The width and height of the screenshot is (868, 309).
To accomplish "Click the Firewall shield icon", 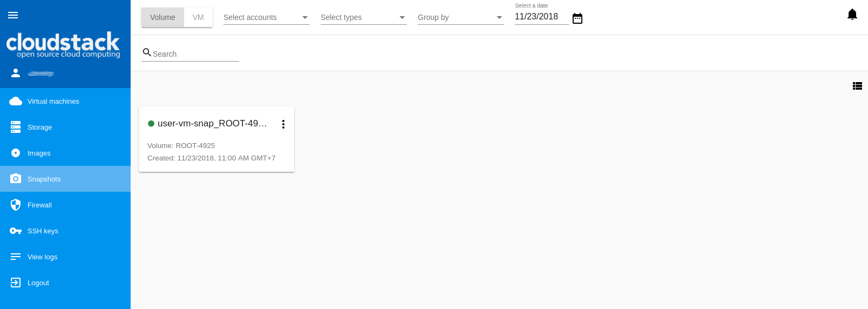I will 16,205.
